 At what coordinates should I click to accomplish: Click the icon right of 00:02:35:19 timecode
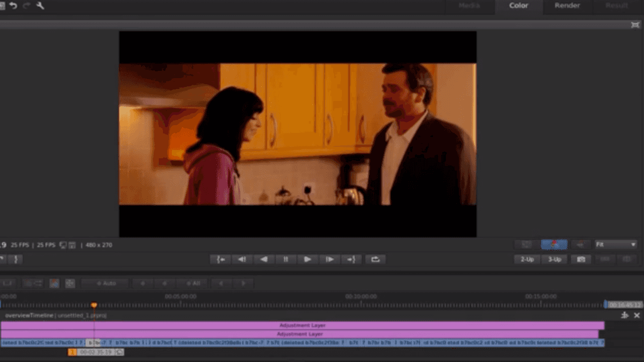click(119, 352)
